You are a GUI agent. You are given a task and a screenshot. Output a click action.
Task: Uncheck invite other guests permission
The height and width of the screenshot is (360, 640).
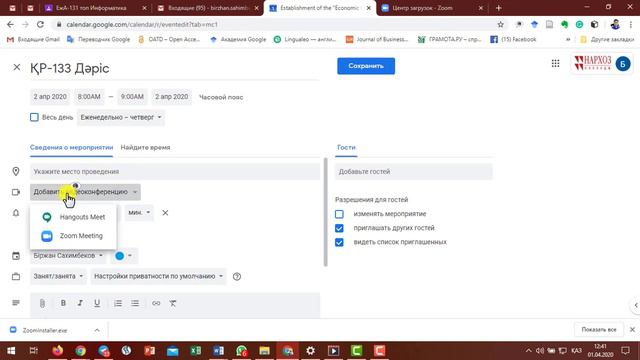click(x=339, y=228)
